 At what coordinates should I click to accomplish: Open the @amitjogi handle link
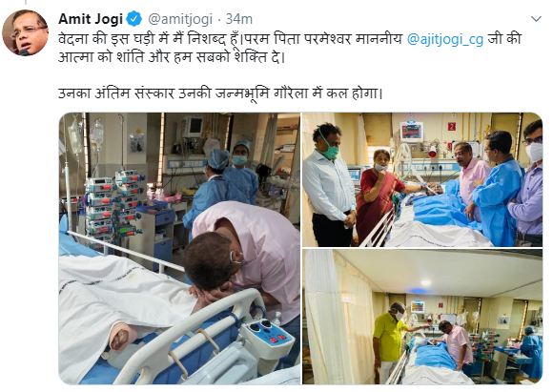[180, 19]
